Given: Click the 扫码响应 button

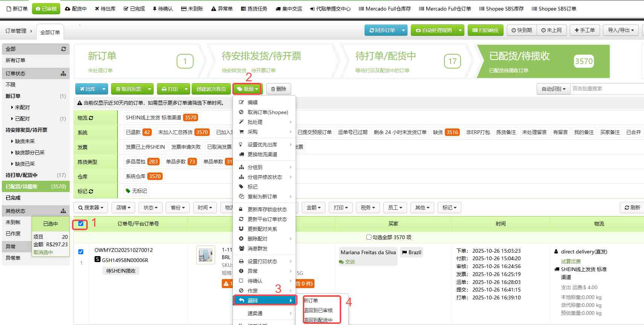Looking at the screenshot, I should pos(485,30).
